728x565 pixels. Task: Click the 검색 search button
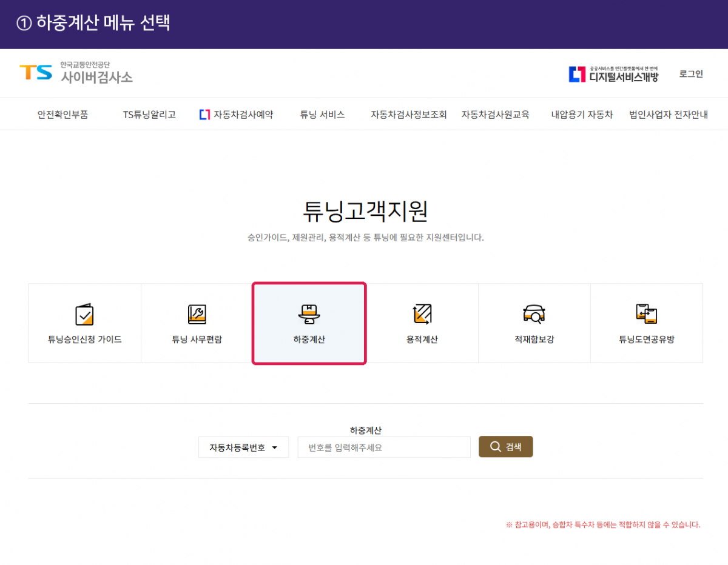pos(505,447)
